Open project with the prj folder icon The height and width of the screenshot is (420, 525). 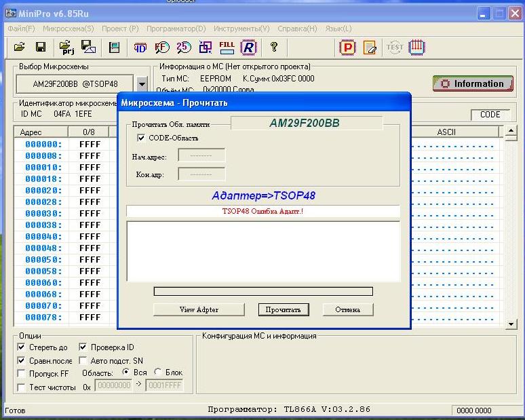coord(66,47)
